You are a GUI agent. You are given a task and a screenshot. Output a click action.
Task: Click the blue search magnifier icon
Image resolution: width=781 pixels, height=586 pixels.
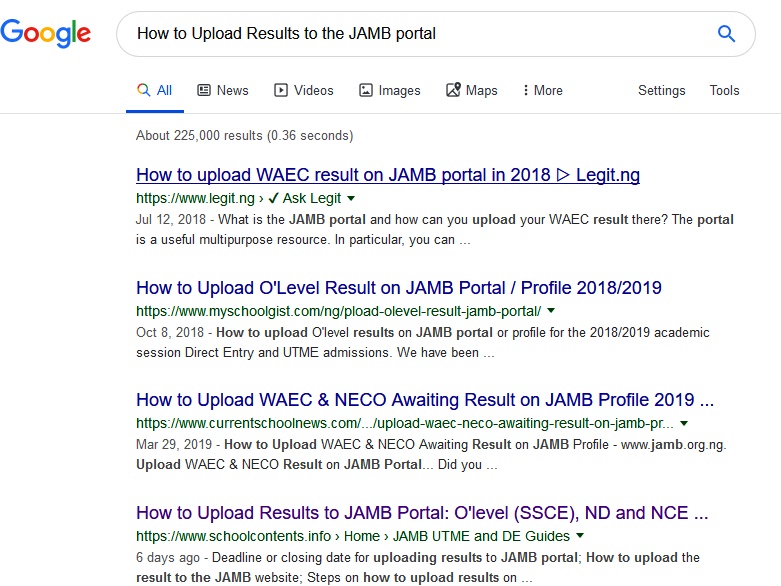click(x=726, y=34)
